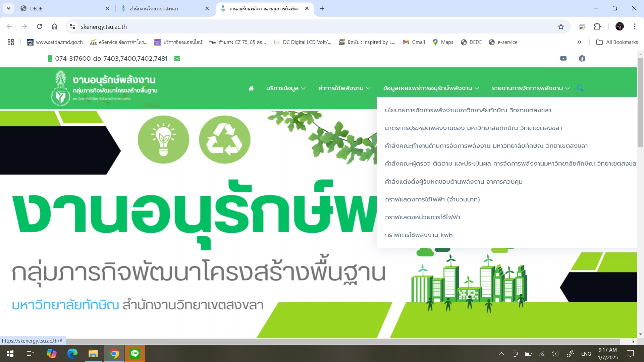Expand the ค่าการใช้พลังงาน dropdown menu
This screenshot has width=644, height=362.
tap(344, 88)
